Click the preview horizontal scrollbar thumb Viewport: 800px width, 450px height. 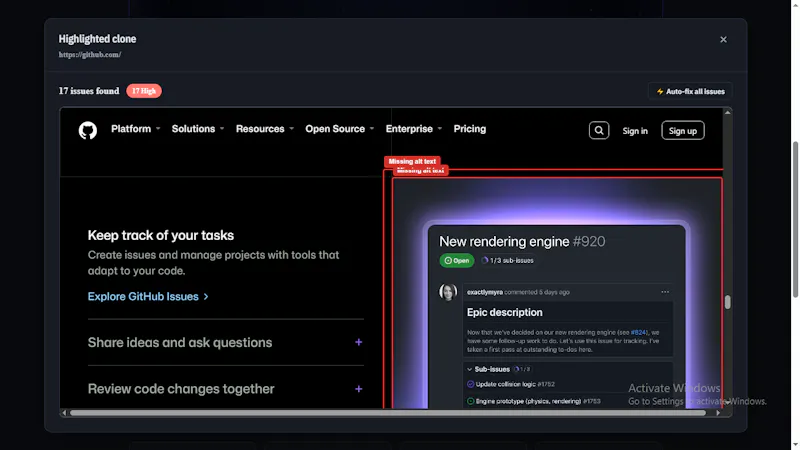point(388,413)
